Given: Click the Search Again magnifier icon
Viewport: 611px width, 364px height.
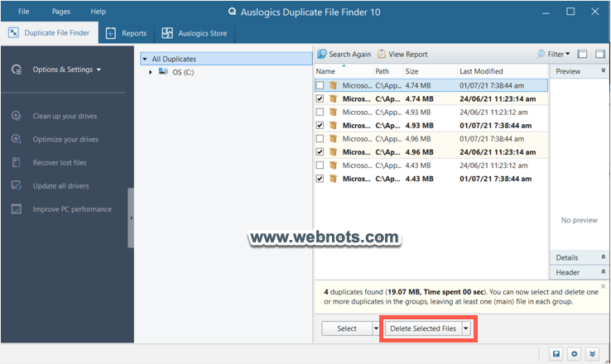Looking at the screenshot, I should coord(322,55).
